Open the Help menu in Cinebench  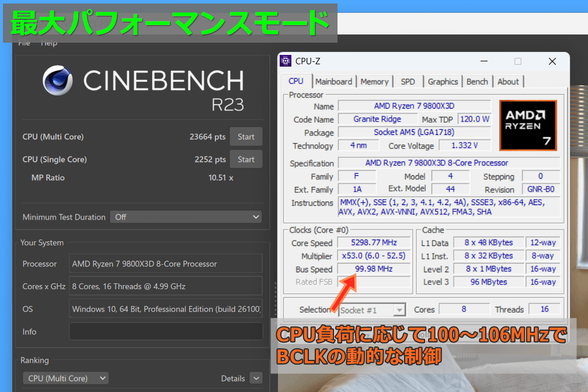point(49,43)
